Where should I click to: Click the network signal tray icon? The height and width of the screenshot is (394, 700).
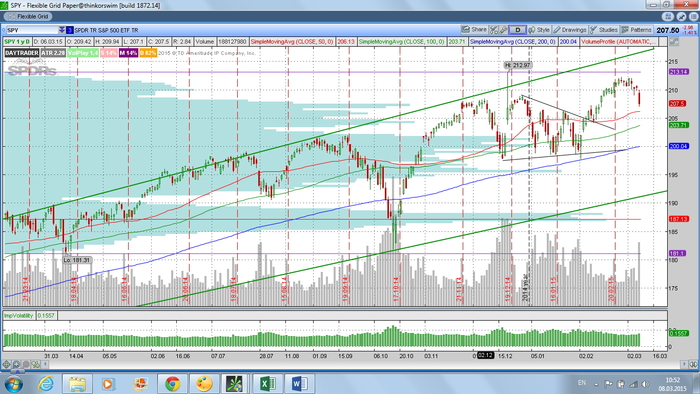tap(633, 384)
